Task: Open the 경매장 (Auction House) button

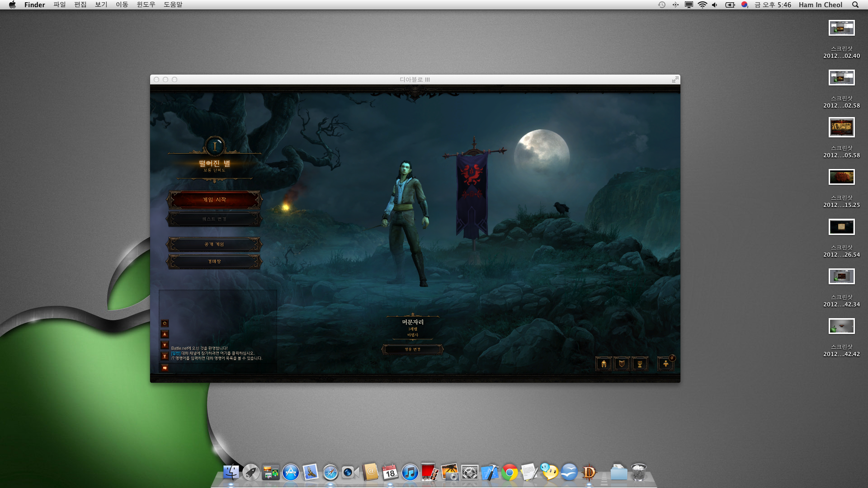Action: (x=214, y=262)
